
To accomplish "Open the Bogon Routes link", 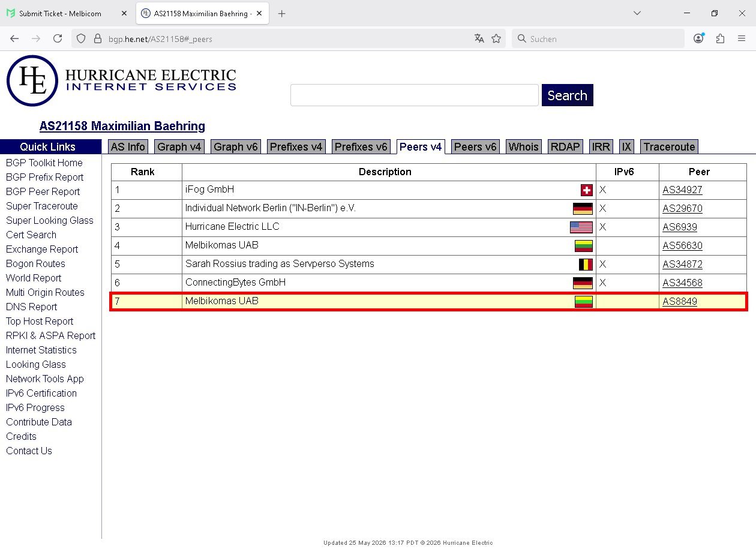I will click(x=35, y=263).
